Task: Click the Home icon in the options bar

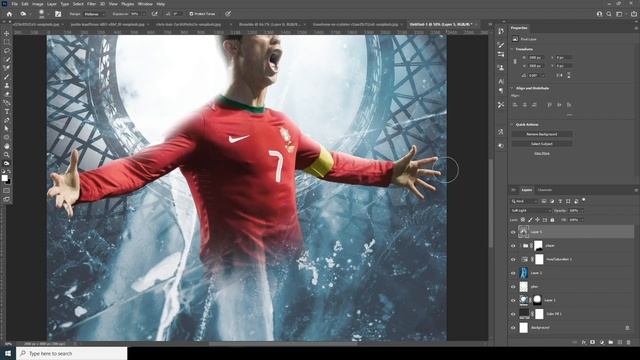Action: [x=9, y=14]
